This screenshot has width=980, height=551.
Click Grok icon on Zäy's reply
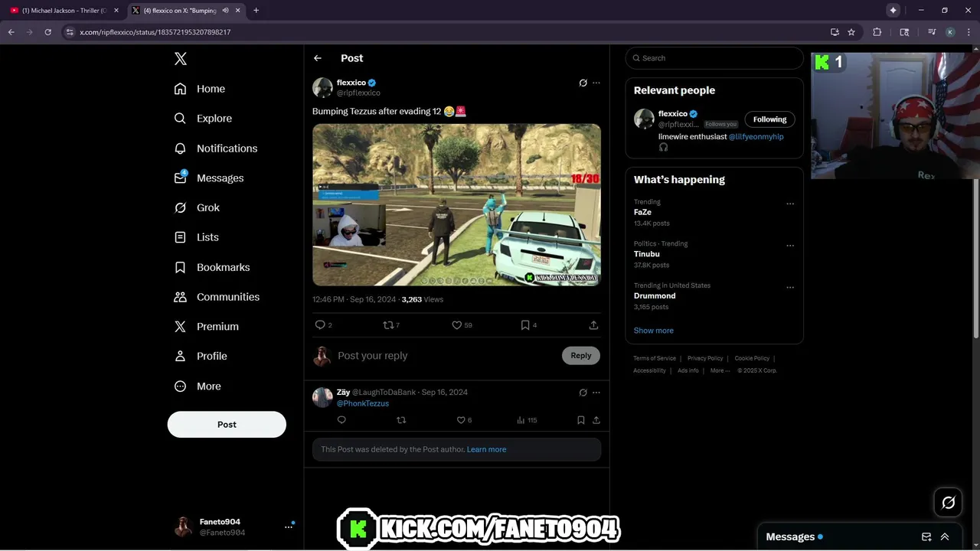583,393
